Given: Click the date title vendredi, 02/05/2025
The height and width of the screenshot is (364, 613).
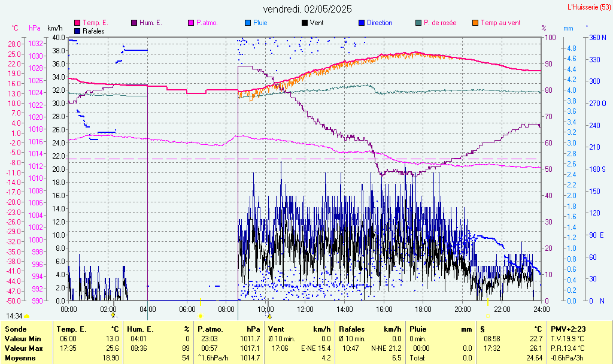Looking at the screenshot, I should pyautogui.click(x=307, y=9).
